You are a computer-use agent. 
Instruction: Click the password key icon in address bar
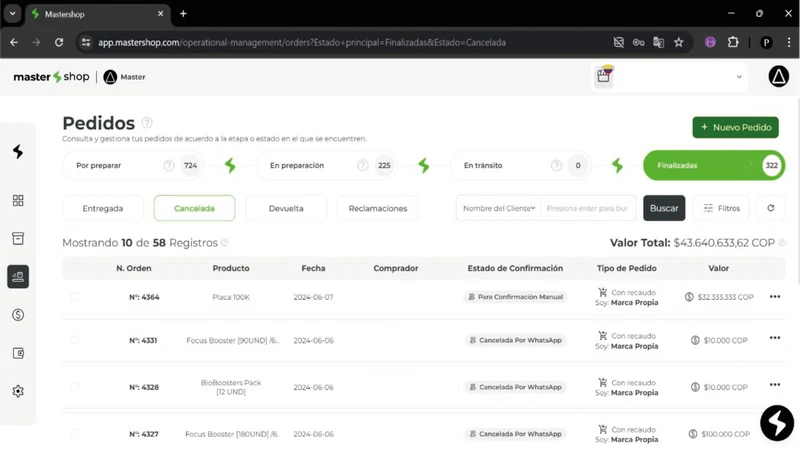pos(638,42)
